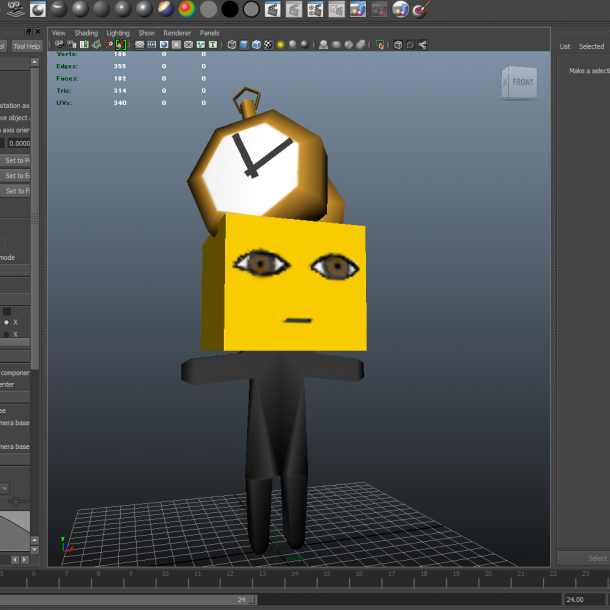Open the Selected menu in Attribute Editor
This screenshot has width=610, height=610.
pyautogui.click(x=591, y=46)
